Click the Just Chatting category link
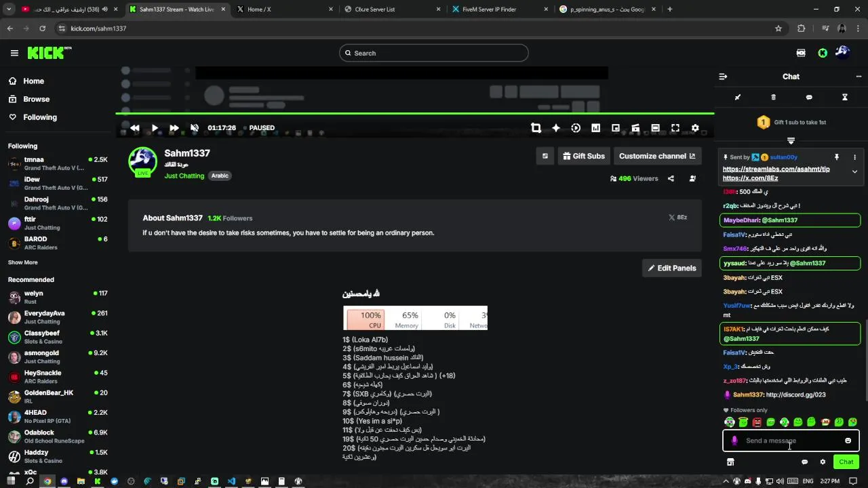The width and height of the screenshot is (868, 488). (x=184, y=176)
